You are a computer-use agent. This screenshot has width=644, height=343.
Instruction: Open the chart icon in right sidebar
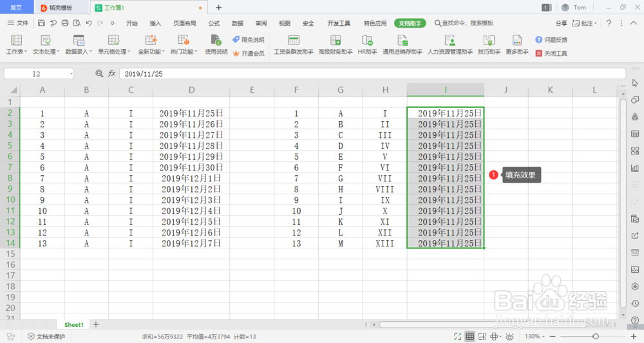coord(635,167)
